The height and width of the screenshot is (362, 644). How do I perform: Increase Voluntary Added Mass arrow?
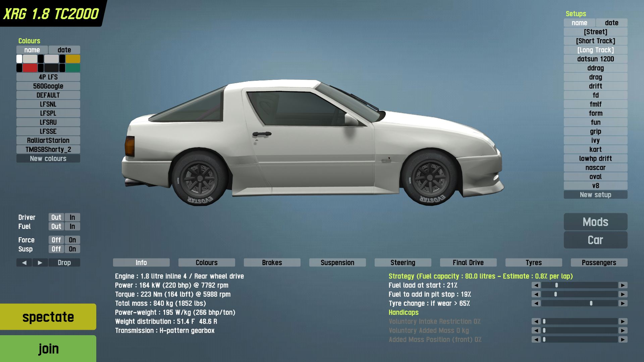pyautogui.click(x=623, y=330)
